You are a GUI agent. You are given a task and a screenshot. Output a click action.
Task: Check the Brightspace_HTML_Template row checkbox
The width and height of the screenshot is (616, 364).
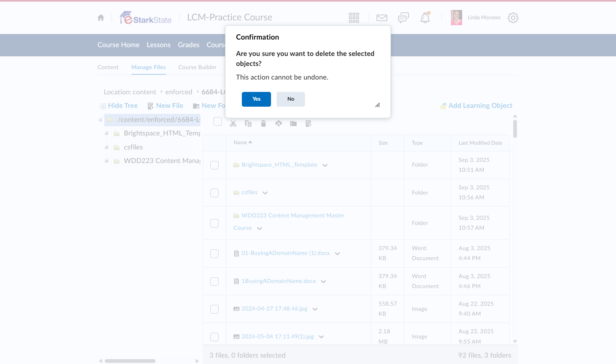(x=215, y=165)
